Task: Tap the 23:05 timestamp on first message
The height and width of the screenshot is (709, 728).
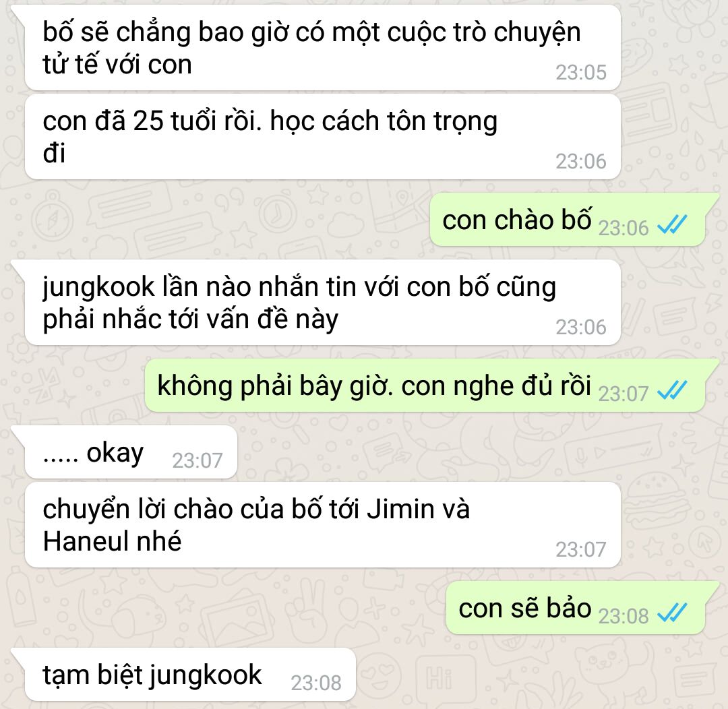Action: pyautogui.click(x=581, y=72)
